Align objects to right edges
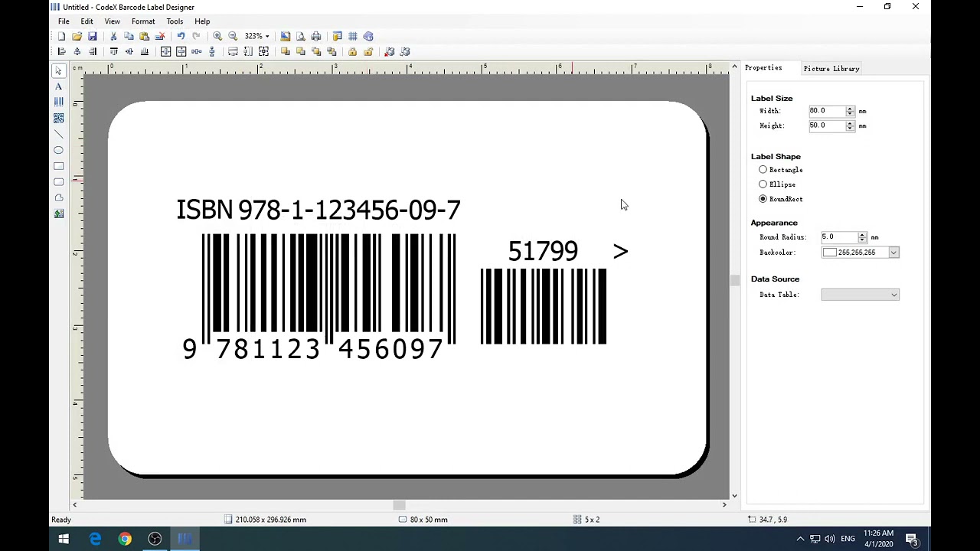980x551 pixels. (93, 51)
